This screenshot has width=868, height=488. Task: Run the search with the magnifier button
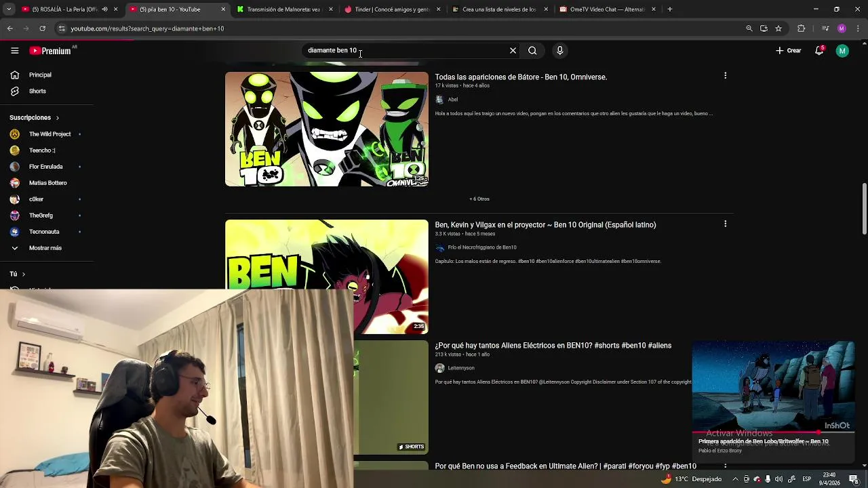pos(532,50)
